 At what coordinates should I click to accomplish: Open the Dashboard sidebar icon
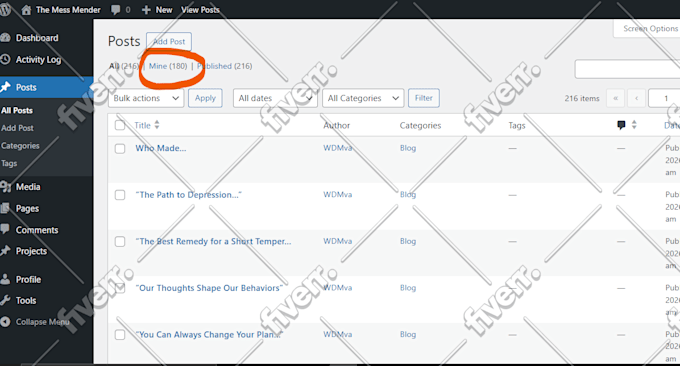click(5, 38)
